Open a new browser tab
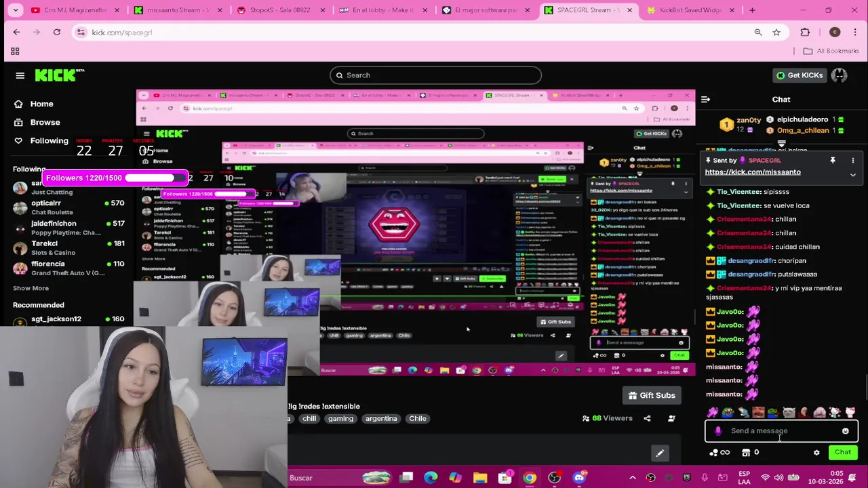This screenshot has height=488, width=868. (x=752, y=10)
